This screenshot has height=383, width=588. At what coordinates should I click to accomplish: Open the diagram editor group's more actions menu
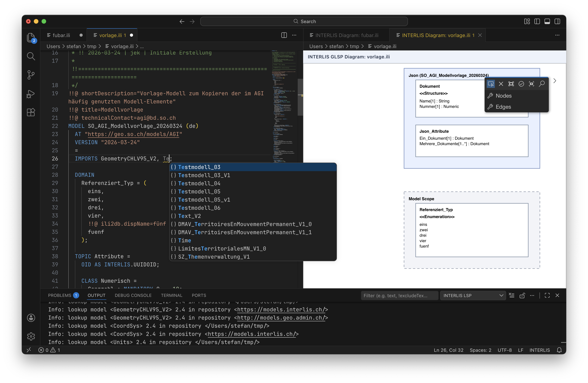557,35
